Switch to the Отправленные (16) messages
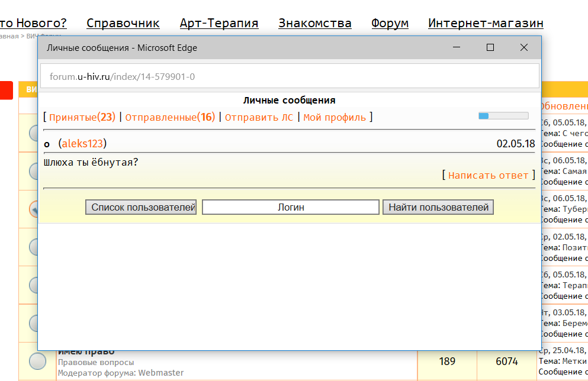 (x=169, y=117)
